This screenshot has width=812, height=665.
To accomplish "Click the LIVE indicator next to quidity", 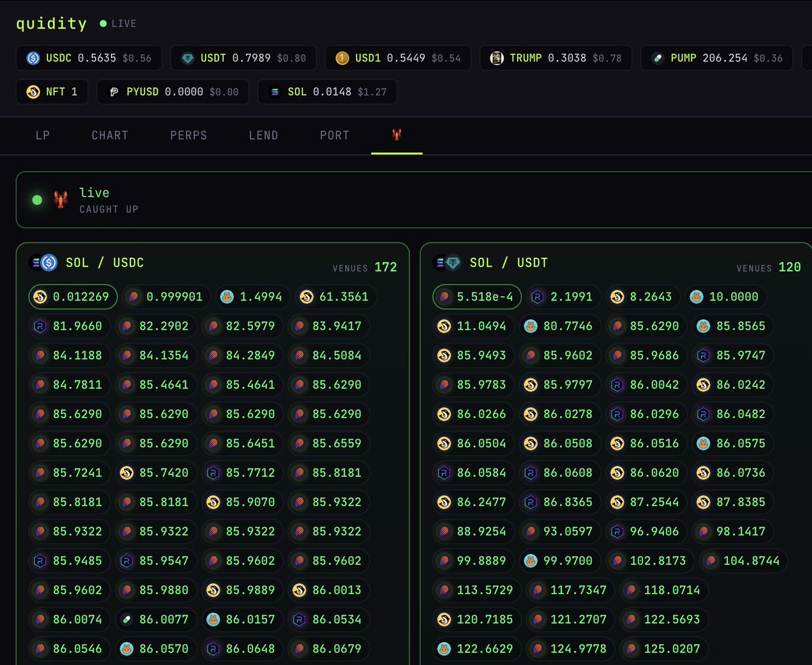I will click(118, 24).
